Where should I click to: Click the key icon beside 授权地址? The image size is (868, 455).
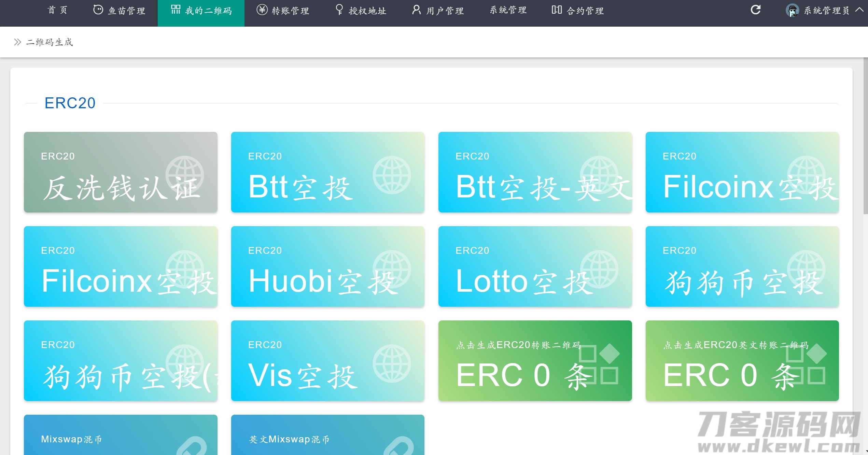click(x=339, y=10)
